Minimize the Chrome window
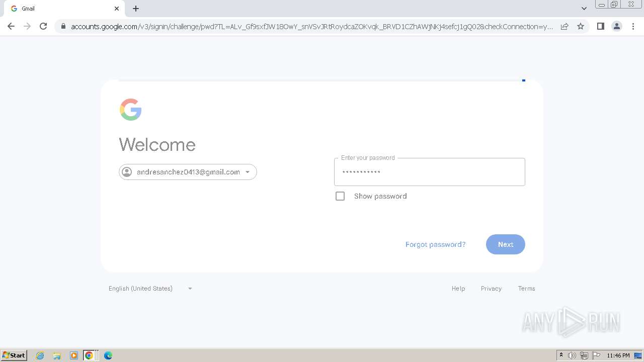The width and height of the screenshot is (644, 362). click(x=602, y=5)
